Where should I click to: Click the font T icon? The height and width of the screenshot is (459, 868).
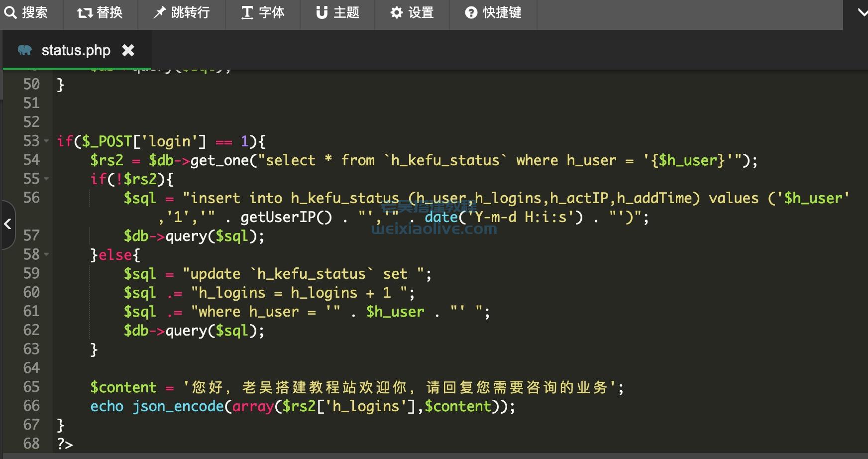coord(247,12)
